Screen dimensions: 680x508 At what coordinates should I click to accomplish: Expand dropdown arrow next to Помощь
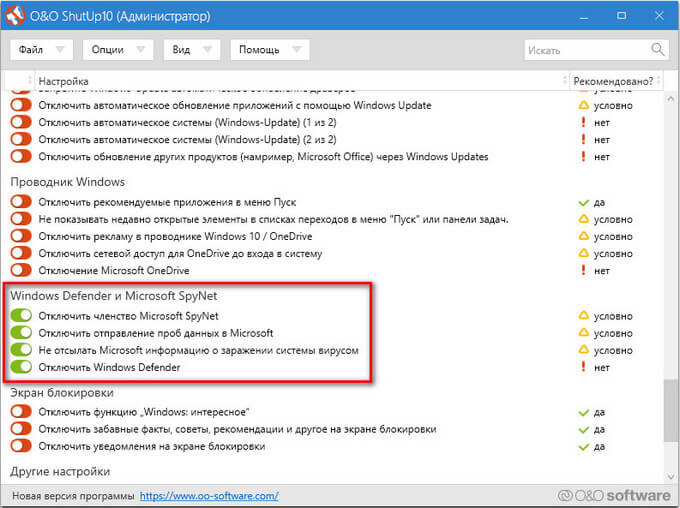(x=297, y=49)
